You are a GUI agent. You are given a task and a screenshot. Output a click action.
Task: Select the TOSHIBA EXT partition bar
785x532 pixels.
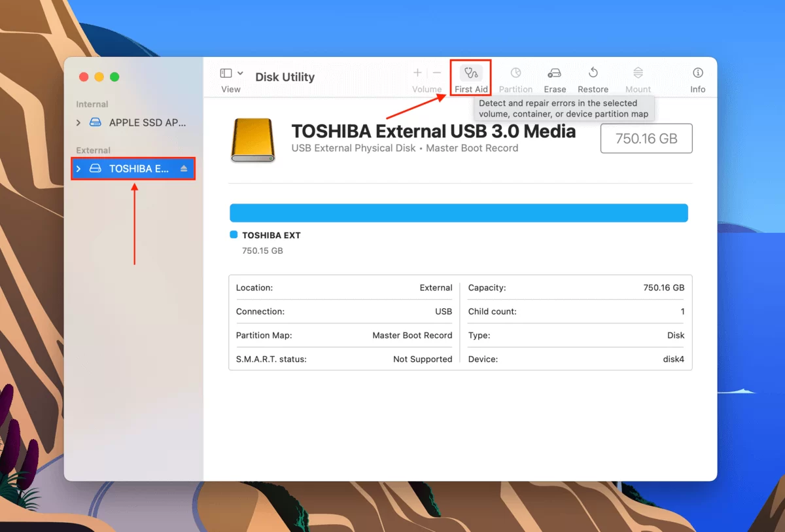pyautogui.click(x=459, y=213)
